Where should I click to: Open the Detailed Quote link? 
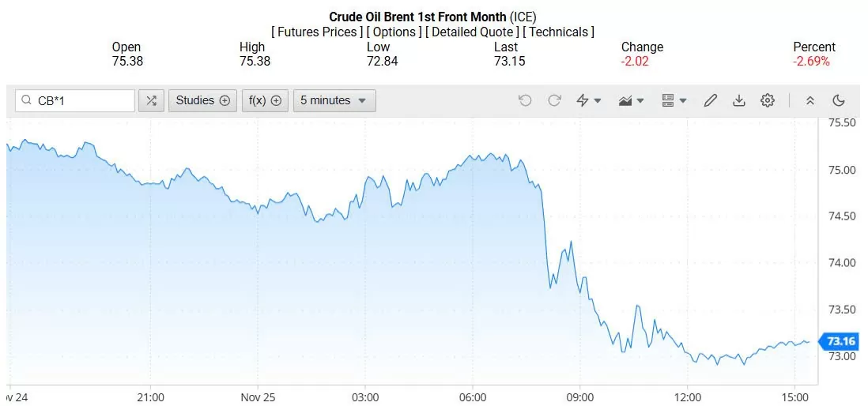pyautogui.click(x=472, y=32)
